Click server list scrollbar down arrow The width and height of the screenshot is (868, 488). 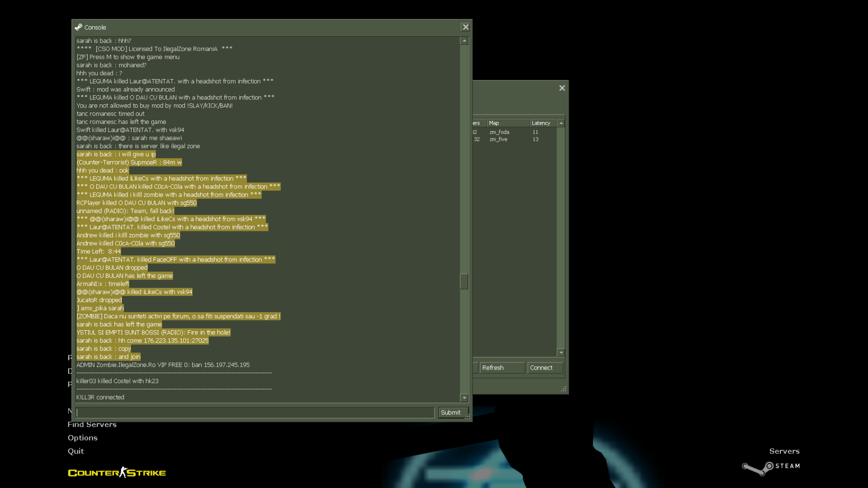pos(561,352)
